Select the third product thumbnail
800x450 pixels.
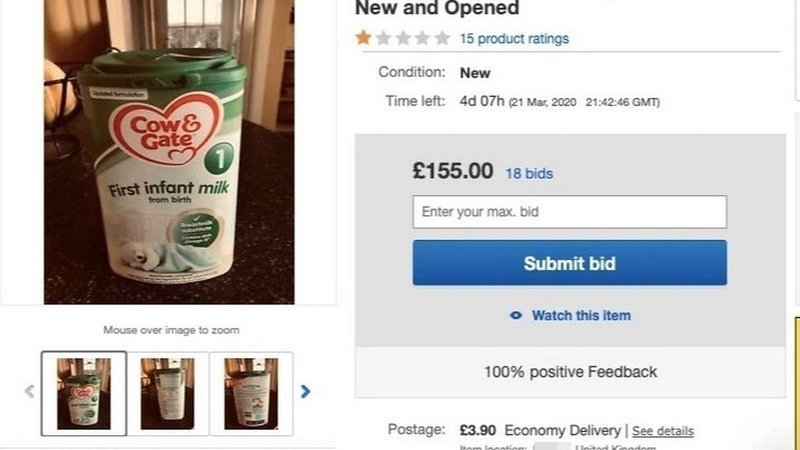251,393
